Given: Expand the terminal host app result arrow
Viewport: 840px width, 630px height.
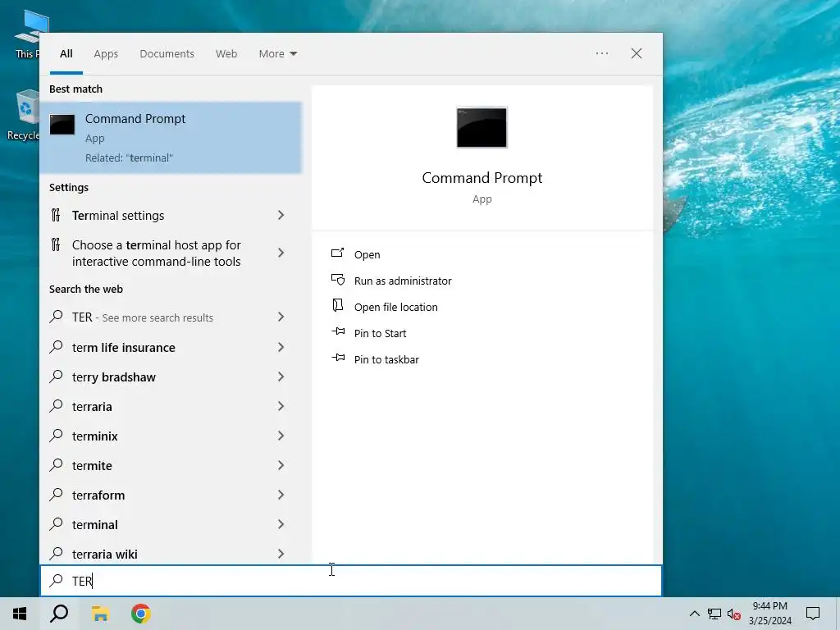Looking at the screenshot, I should pyautogui.click(x=281, y=253).
